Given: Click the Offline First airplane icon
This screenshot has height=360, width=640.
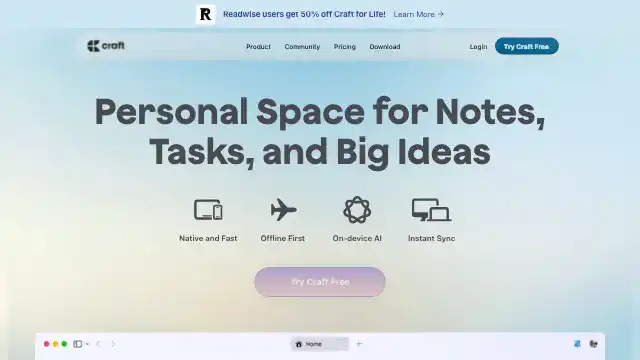Looking at the screenshot, I should click(283, 210).
